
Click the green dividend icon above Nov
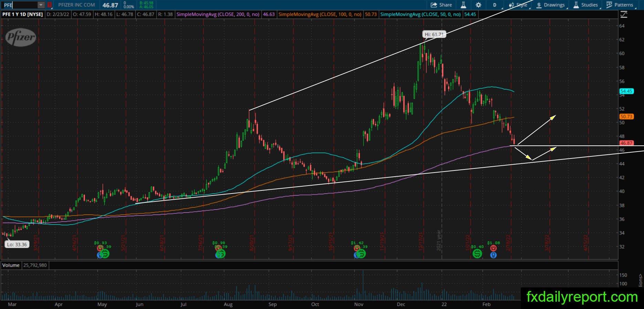pos(361,254)
